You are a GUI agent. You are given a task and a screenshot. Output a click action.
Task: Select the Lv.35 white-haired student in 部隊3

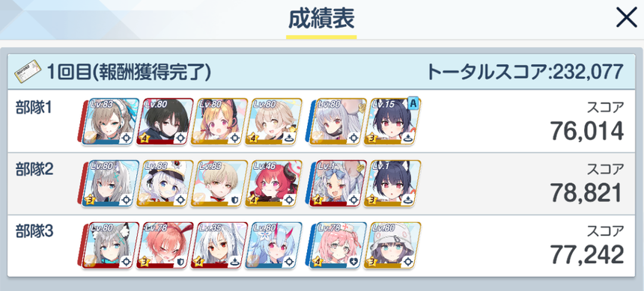(x=219, y=245)
